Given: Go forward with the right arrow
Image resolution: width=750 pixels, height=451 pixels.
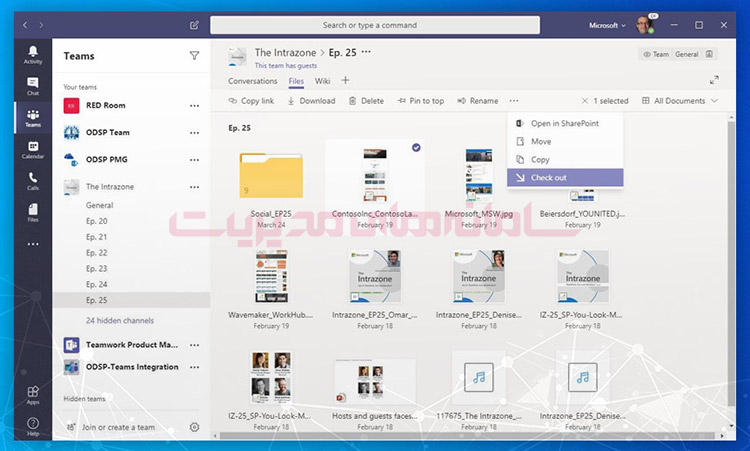Looking at the screenshot, I should (41, 25).
